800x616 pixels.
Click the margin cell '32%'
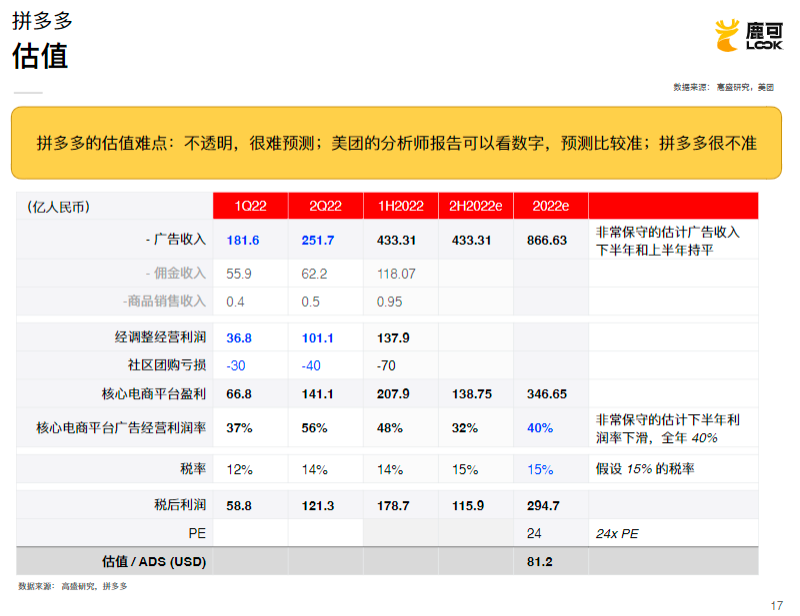465,428
